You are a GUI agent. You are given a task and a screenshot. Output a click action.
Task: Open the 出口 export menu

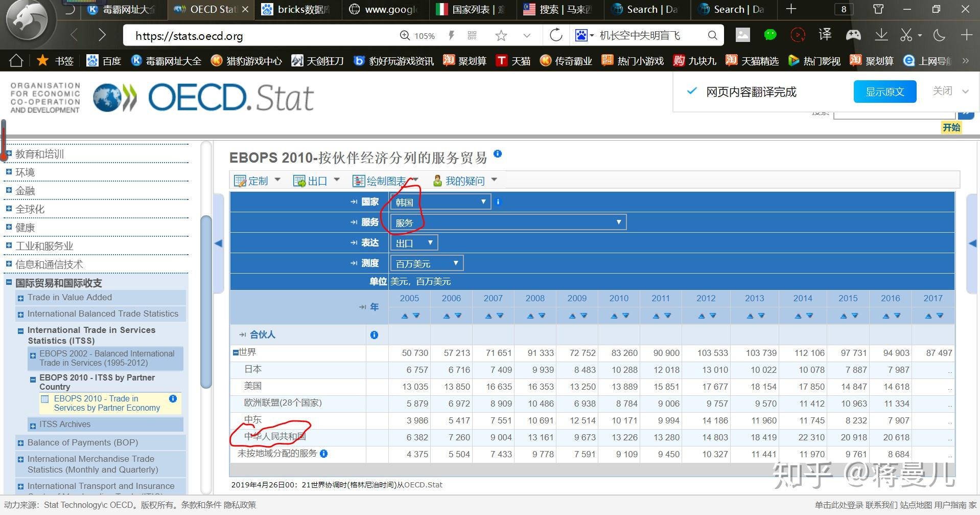point(316,181)
